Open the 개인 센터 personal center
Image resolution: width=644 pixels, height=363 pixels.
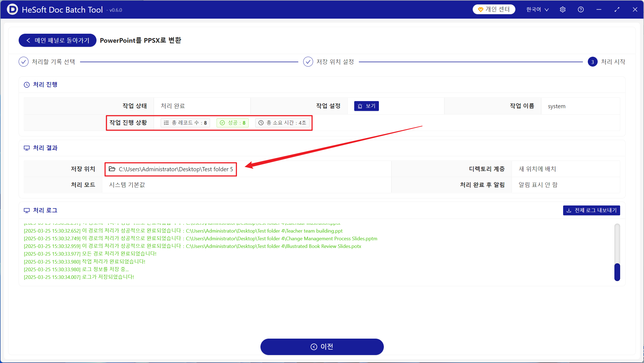[494, 10]
